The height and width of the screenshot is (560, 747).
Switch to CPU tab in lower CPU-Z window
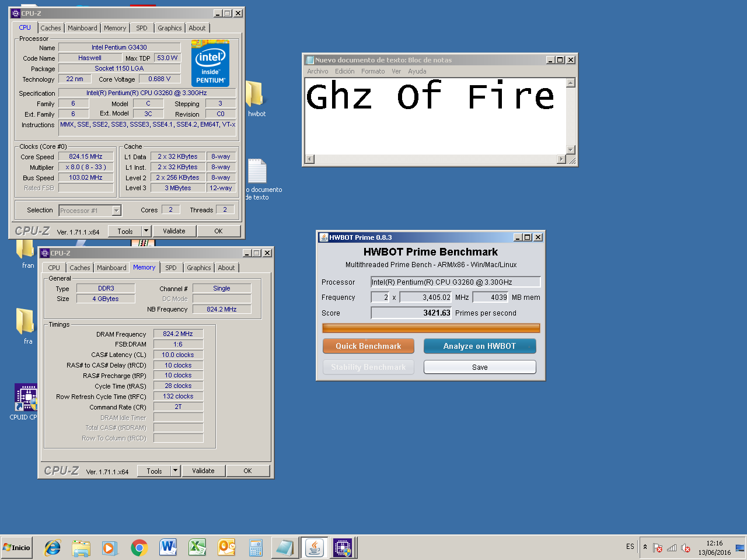(x=54, y=268)
